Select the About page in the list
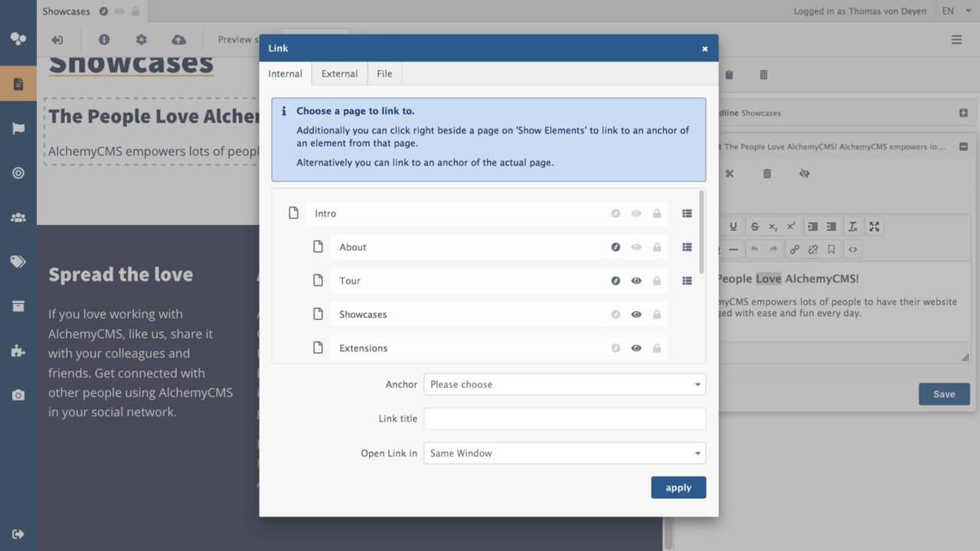Image resolution: width=980 pixels, height=551 pixels. (499, 247)
